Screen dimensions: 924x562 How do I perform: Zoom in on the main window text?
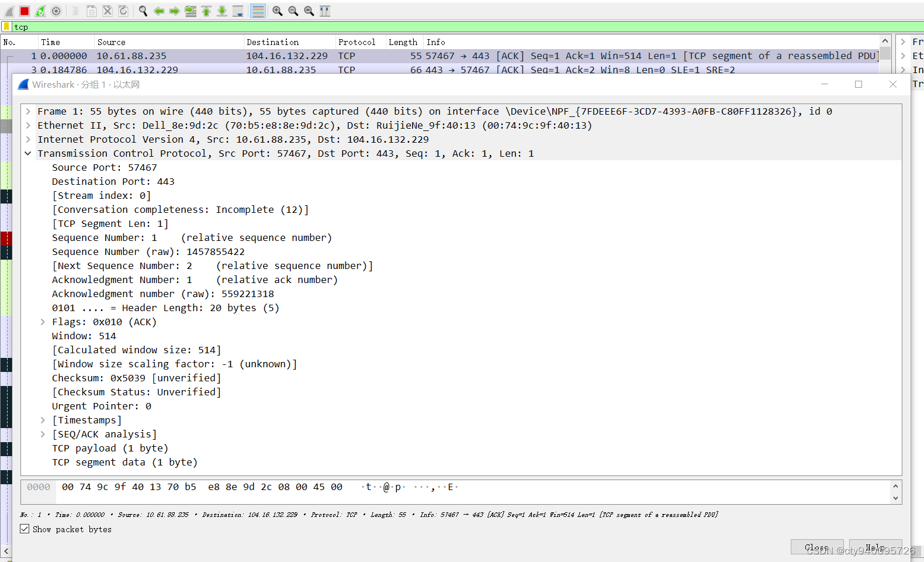(x=278, y=11)
